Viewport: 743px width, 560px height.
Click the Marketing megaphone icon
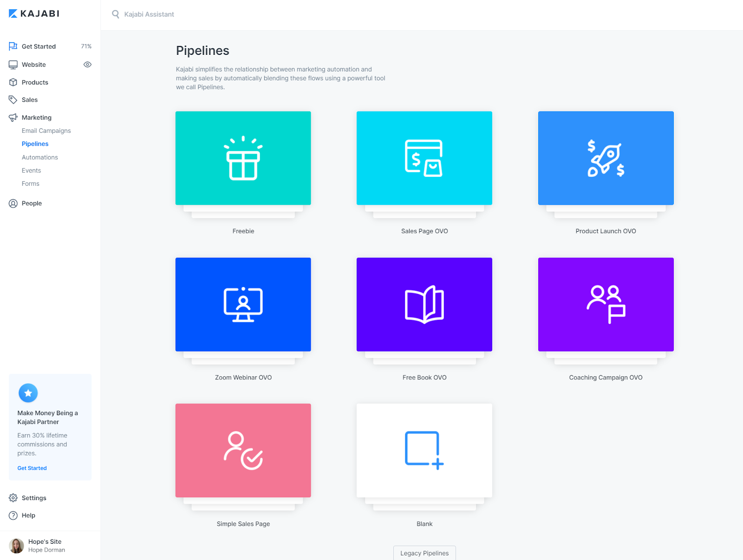click(13, 117)
